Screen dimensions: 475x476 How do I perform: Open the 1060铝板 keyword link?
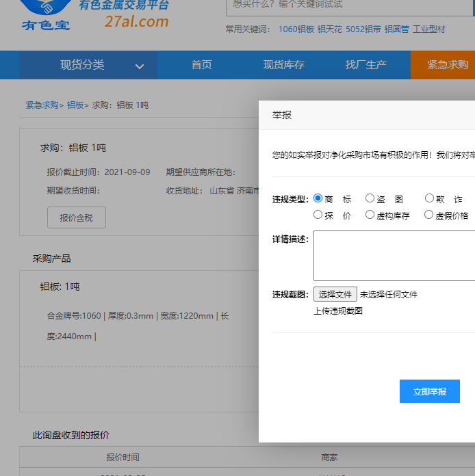tap(296, 29)
